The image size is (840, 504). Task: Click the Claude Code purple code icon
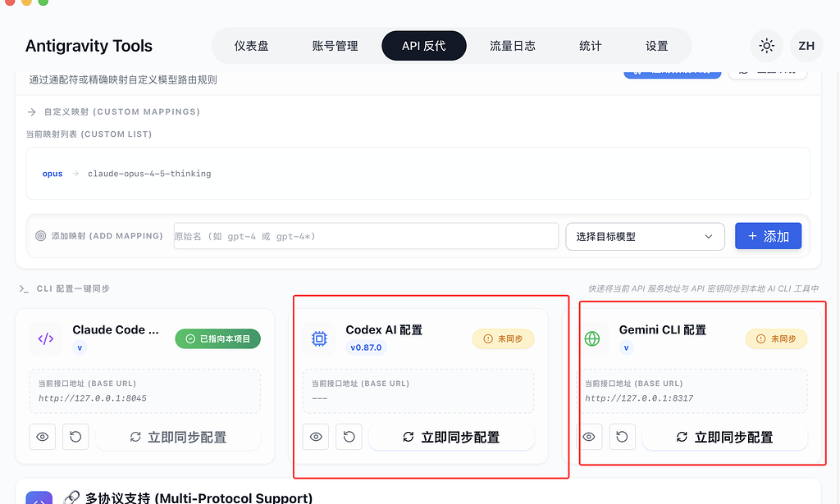[46, 338]
